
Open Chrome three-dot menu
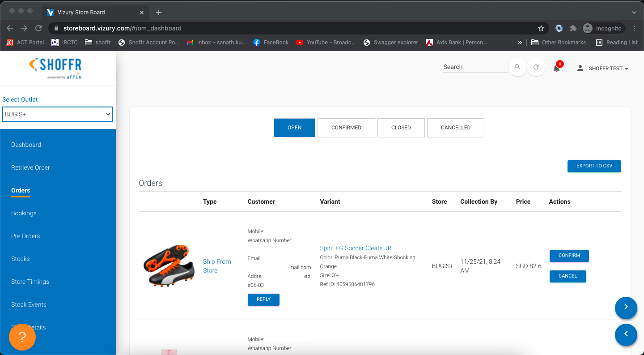tap(634, 28)
